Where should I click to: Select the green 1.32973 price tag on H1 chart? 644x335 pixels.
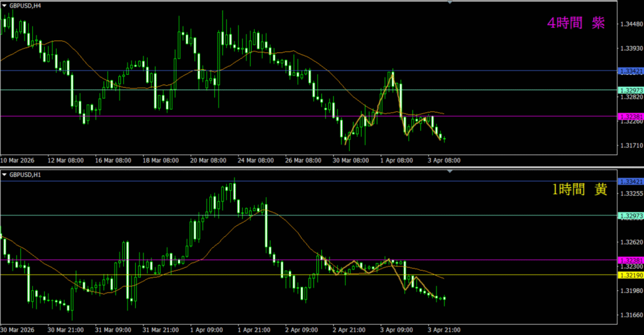631,216
